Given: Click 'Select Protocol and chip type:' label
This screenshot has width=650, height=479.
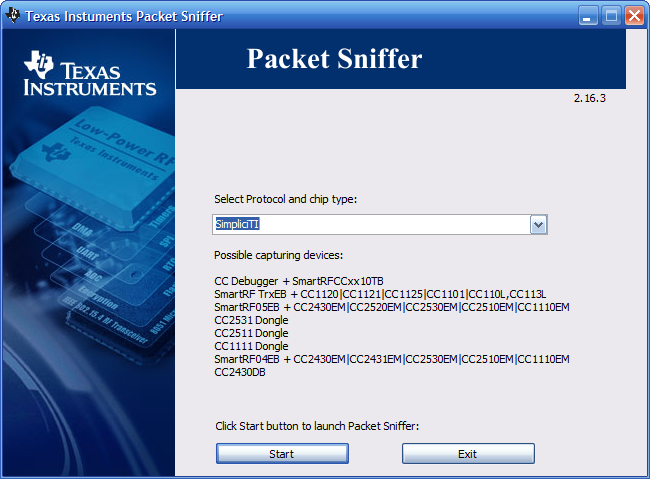Looking at the screenshot, I should (x=285, y=199).
